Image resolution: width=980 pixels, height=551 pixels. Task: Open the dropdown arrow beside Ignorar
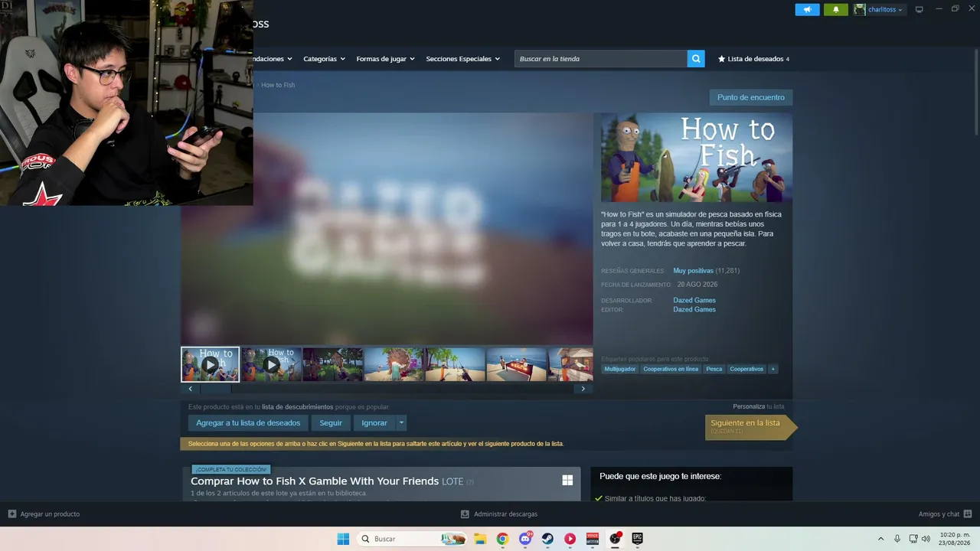(x=401, y=423)
